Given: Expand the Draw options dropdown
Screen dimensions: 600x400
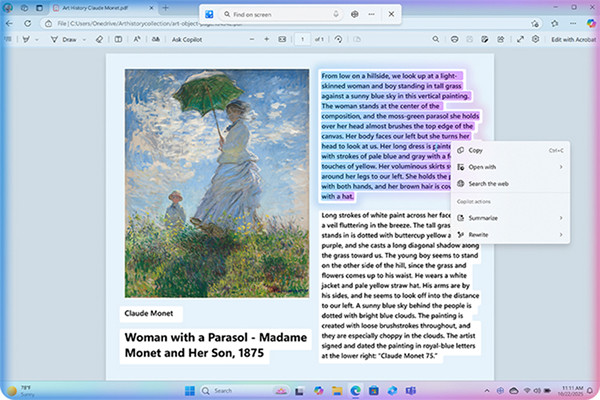Looking at the screenshot, I should click(84, 39).
